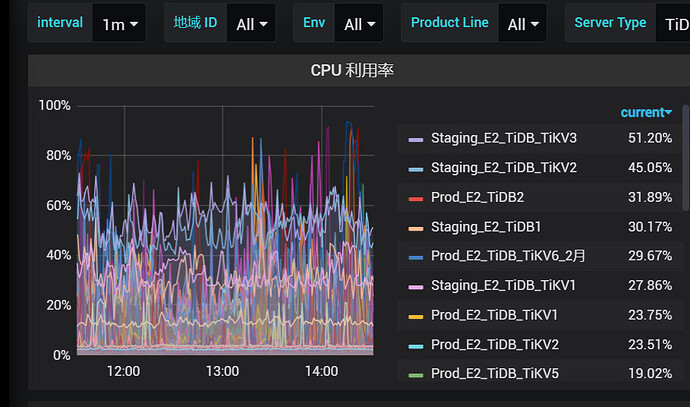Click the 23.75% current value
This screenshot has height=407, width=690.
(650, 315)
